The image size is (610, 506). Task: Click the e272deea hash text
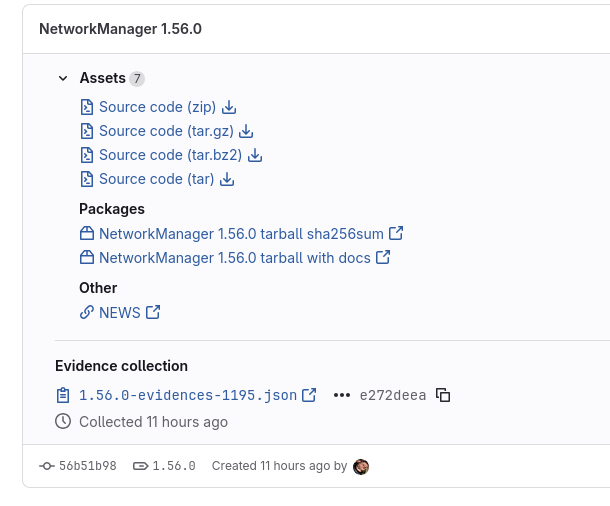click(393, 395)
